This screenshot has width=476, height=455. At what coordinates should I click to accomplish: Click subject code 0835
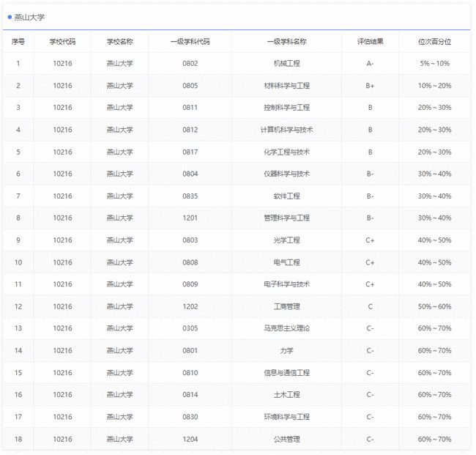pyautogui.click(x=190, y=196)
